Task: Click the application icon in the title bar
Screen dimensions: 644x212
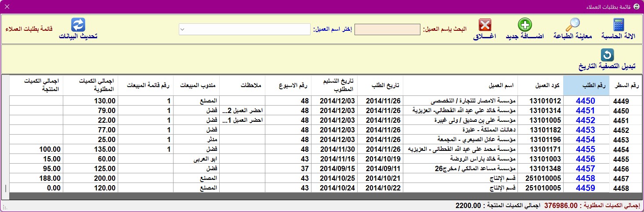Action: click(x=636, y=7)
